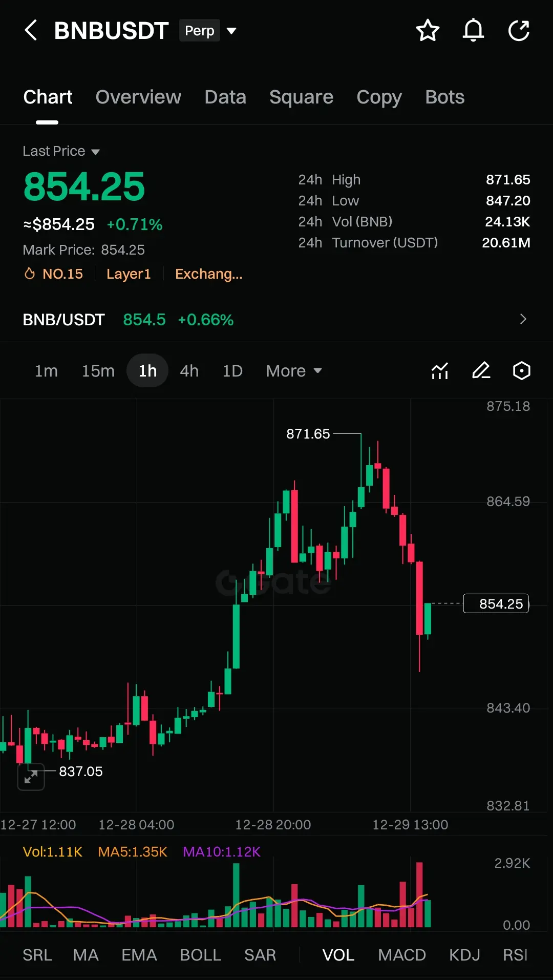Tap 24h Vol (BNB) value 24.13K
This screenshot has width=553, height=980.
pos(507,222)
